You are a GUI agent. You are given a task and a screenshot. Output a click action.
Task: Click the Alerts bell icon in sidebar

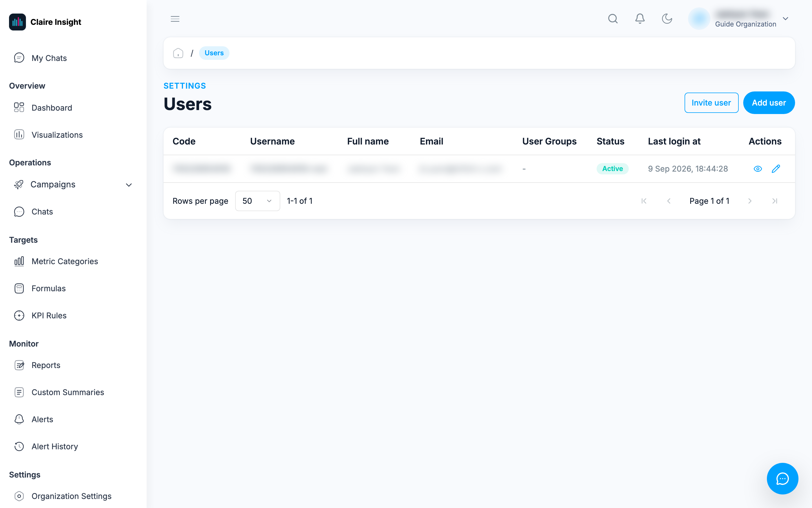coord(19,419)
